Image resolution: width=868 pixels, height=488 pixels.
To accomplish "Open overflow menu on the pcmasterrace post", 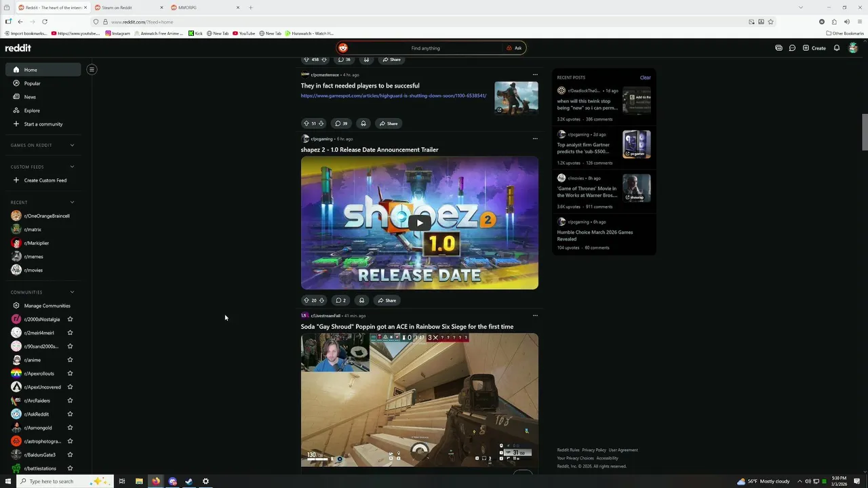I will 535,75.
